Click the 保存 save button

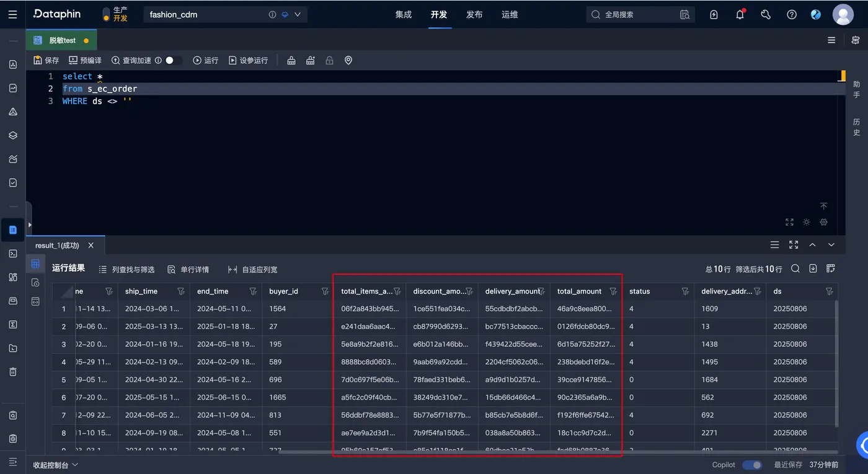pos(46,60)
